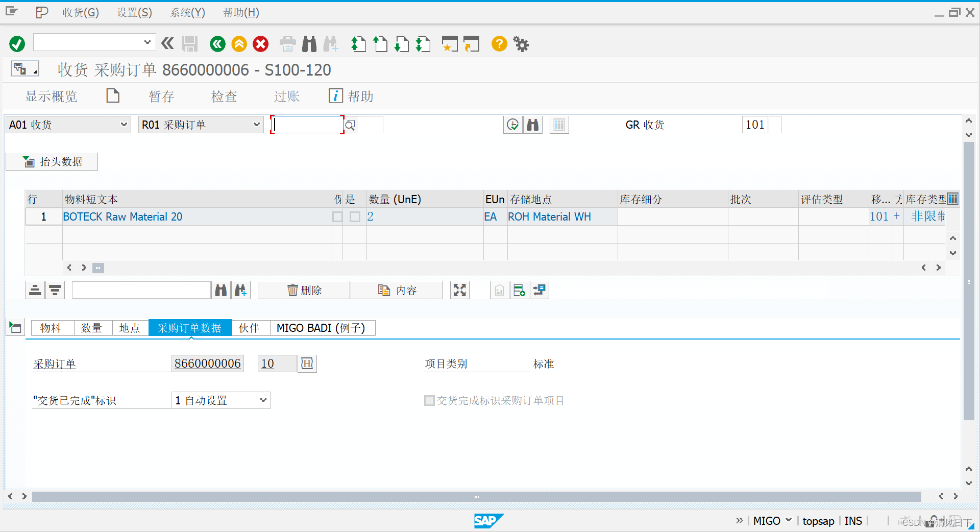
Task: Click the right vertical scrollbar
Action: tap(969, 281)
